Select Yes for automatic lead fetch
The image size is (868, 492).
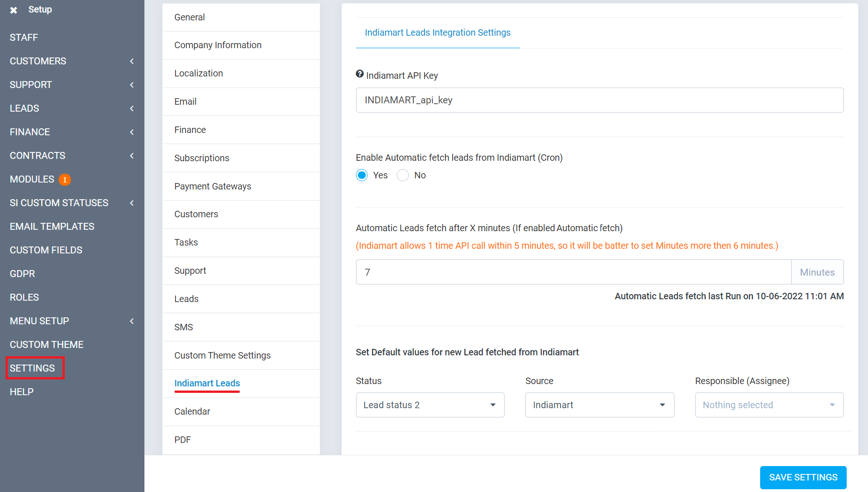pos(362,175)
